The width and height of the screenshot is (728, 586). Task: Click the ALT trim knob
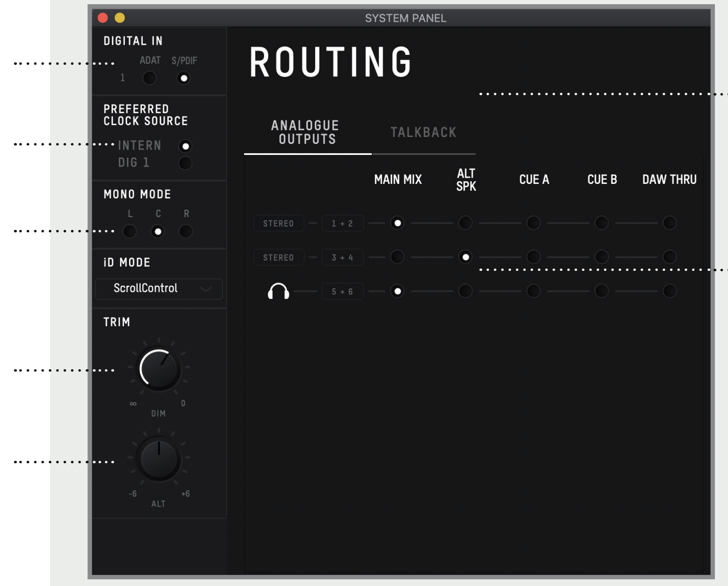pos(159,459)
